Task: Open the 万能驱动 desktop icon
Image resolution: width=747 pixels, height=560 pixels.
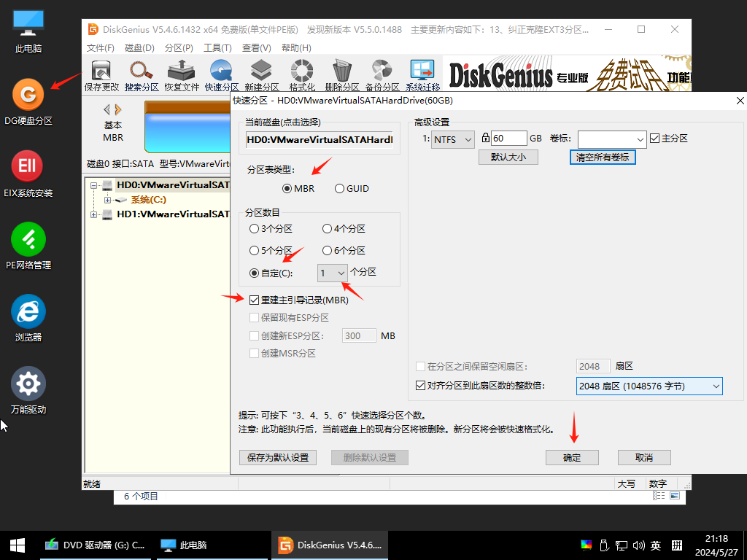Action: (x=28, y=390)
